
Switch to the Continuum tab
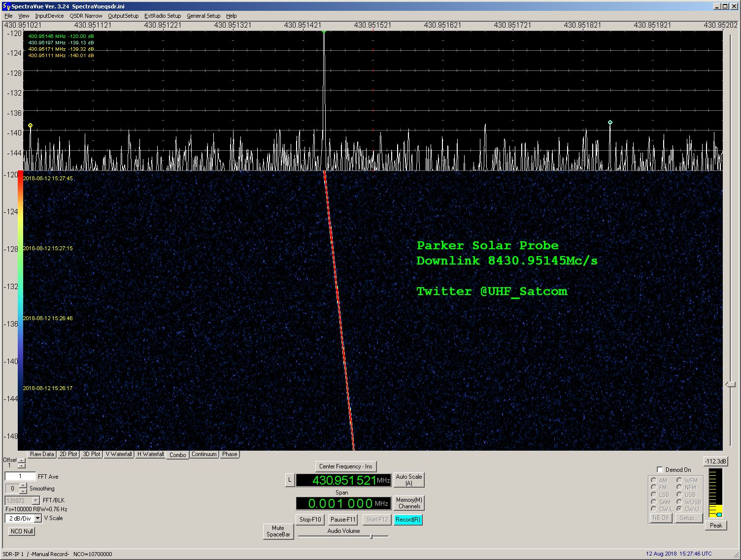(204, 454)
